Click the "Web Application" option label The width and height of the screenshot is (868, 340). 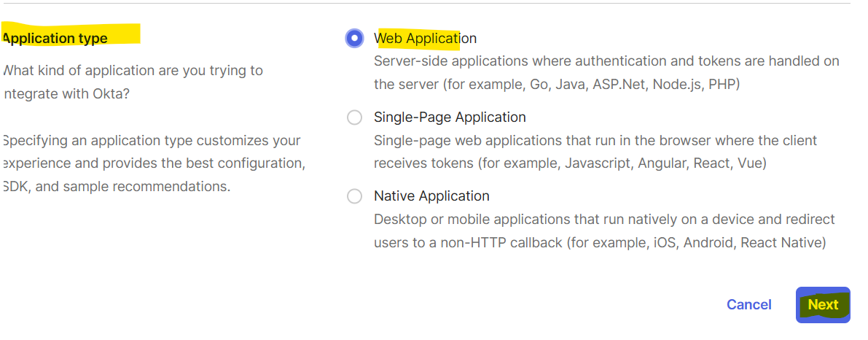pyautogui.click(x=425, y=39)
